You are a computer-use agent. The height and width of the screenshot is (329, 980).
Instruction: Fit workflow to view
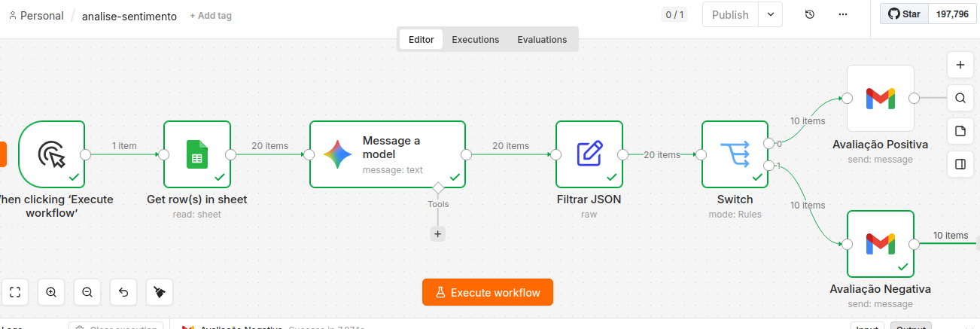[15, 292]
